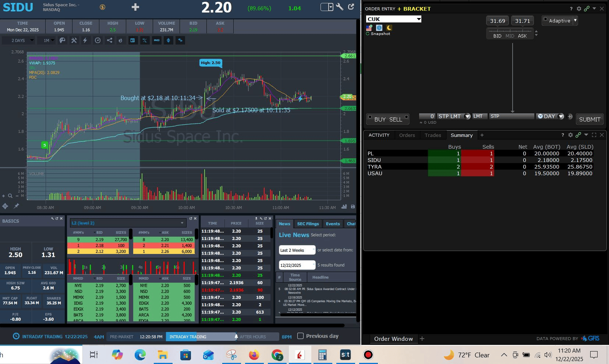This screenshot has width=609, height=364.
Task: Click the share icon in chart toolbar
Action: coord(109,40)
